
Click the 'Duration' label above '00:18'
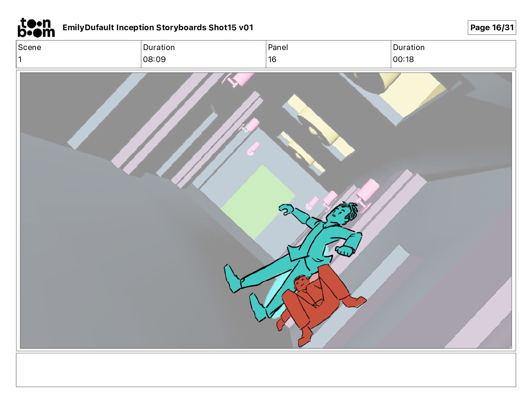click(409, 47)
